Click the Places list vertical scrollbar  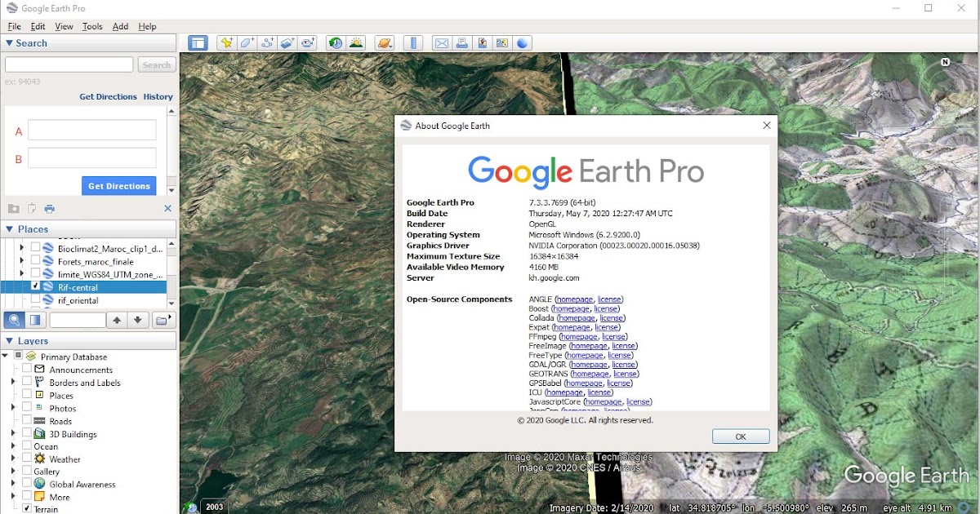[171, 273]
